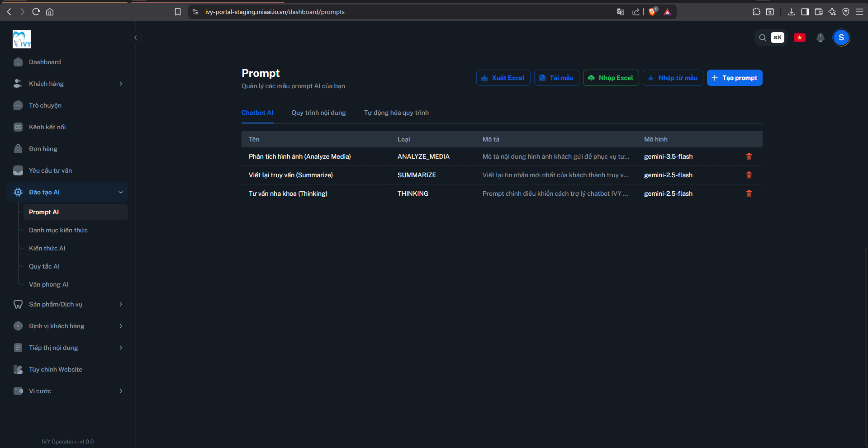Click the browser address bar URL
The width and height of the screenshot is (868, 448).
(275, 12)
